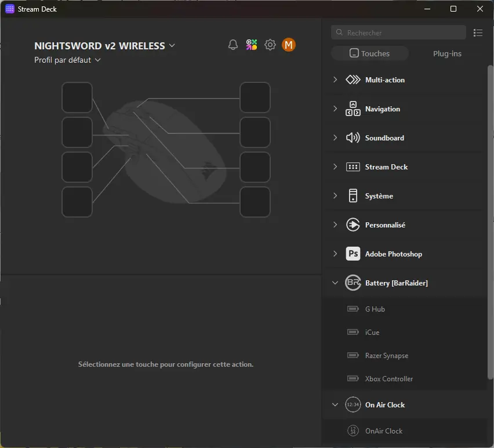Click the Stream Deck category icon
The image size is (494, 448).
click(353, 167)
